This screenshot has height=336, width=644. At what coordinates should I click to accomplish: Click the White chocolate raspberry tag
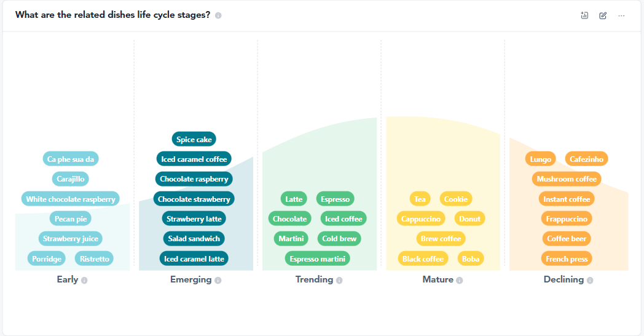point(71,199)
